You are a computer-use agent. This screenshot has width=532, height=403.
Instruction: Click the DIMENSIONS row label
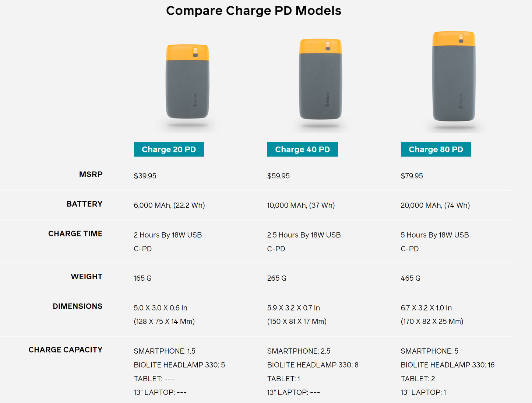(x=77, y=306)
